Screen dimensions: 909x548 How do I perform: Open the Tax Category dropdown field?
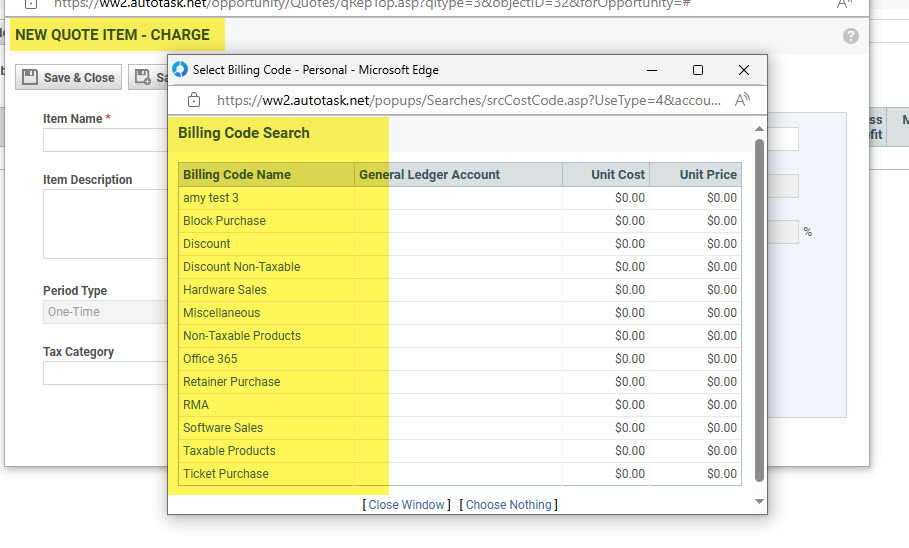pyautogui.click(x=105, y=373)
